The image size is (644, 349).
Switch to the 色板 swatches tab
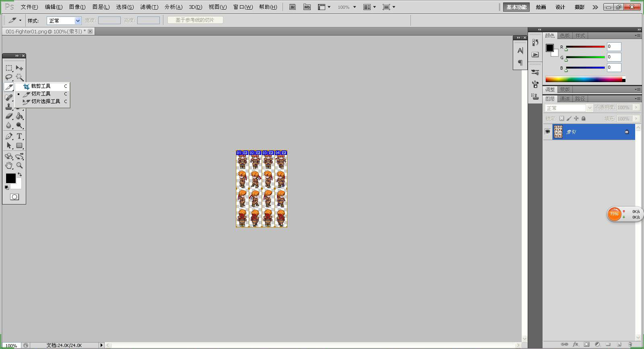[565, 35]
